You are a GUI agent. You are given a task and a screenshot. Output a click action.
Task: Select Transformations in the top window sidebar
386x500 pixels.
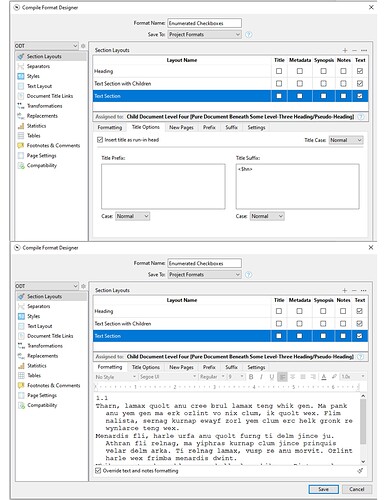coord(44,106)
